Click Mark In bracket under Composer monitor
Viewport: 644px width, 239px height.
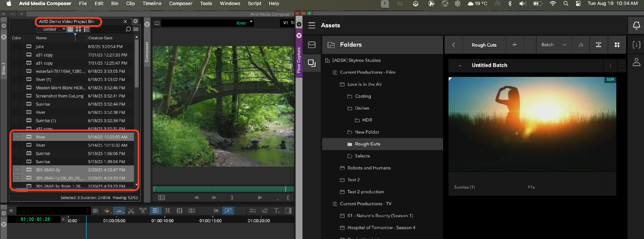(x=288, y=198)
